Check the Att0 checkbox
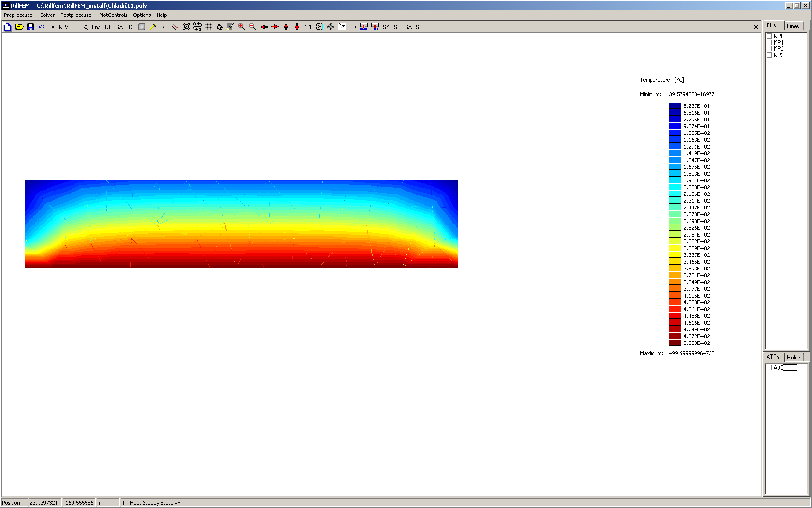Image resolution: width=812 pixels, height=508 pixels. pyautogui.click(x=769, y=368)
